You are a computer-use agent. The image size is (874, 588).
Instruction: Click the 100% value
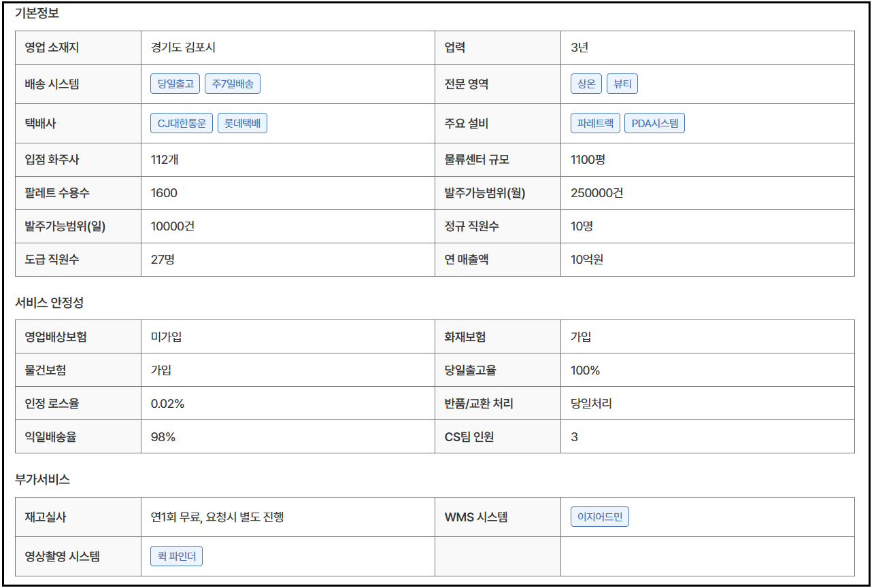tap(586, 370)
